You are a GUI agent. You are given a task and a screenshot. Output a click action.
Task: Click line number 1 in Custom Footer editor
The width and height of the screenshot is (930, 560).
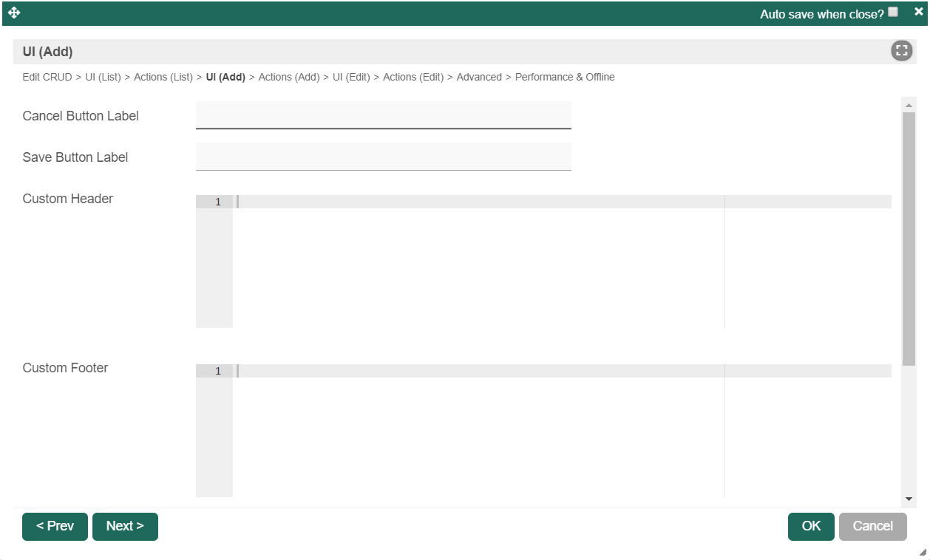[x=217, y=371]
